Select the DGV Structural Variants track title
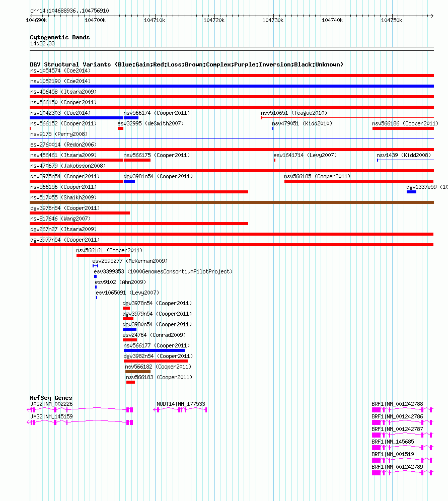 tap(186, 64)
